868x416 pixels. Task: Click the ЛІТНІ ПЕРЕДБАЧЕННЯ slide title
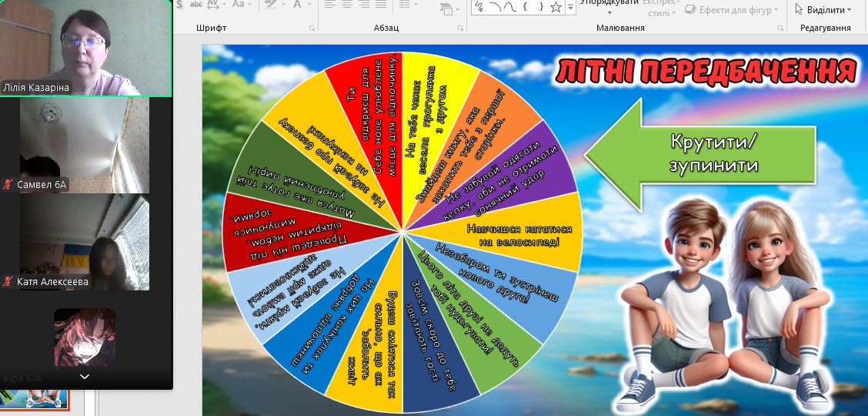point(705,70)
